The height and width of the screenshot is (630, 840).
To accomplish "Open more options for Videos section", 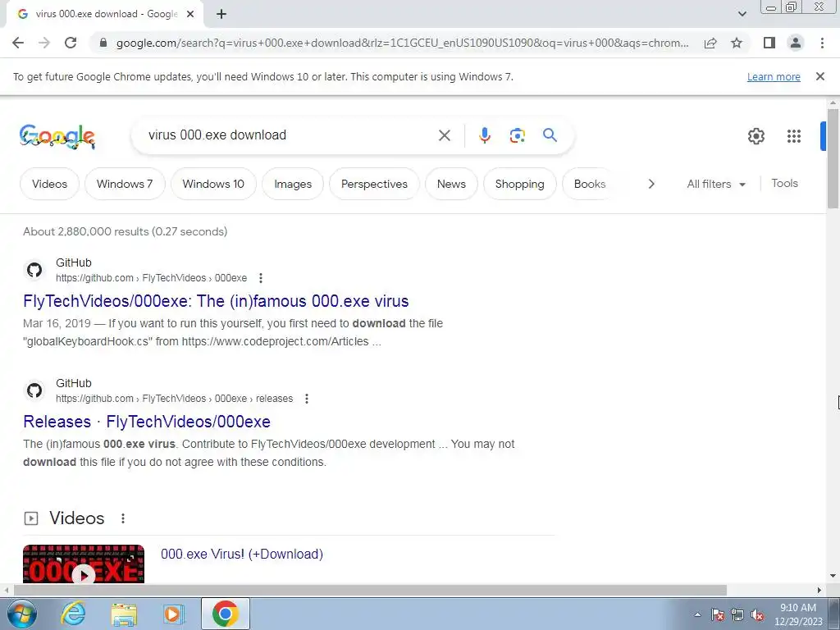I will [x=123, y=518].
